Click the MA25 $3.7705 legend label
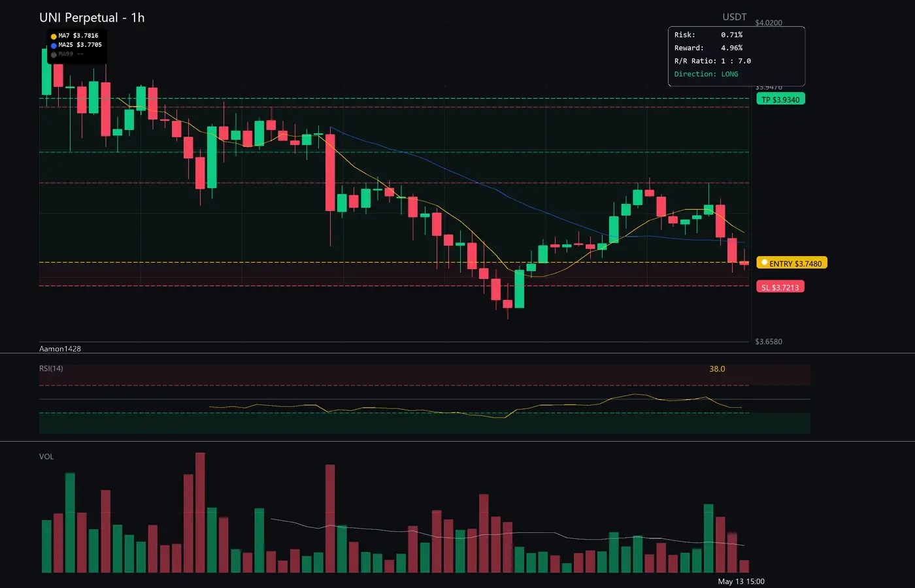The width and height of the screenshot is (915, 588). pyautogui.click(x=80, y=45)
